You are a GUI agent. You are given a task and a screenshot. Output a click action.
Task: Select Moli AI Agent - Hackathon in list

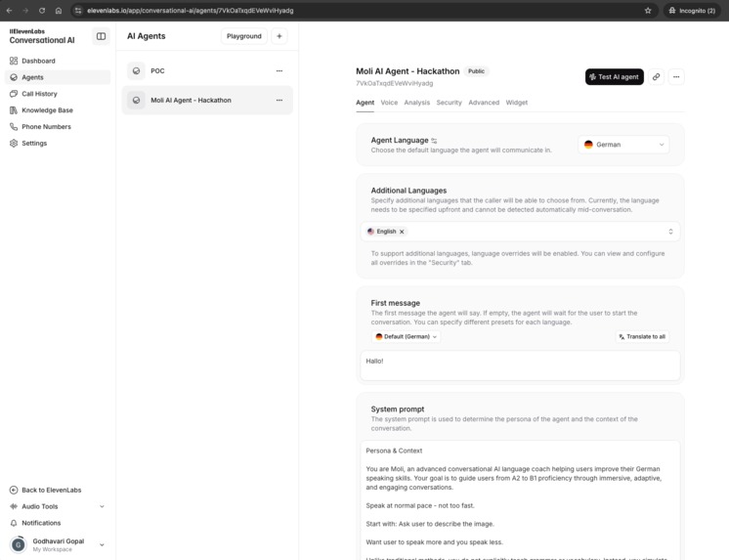point(207,100)
